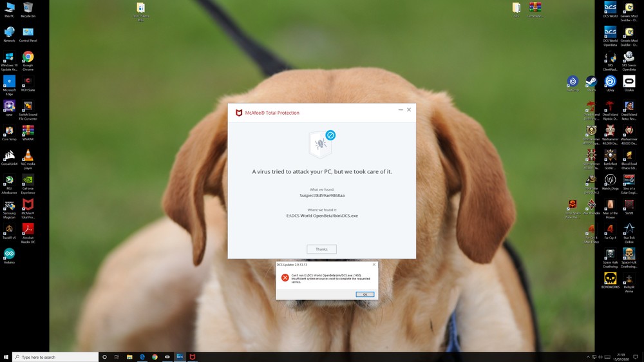The height and width of the screenshot is (362, 644).
Task: Switch to DCS Updater on the taskbar
Action: 180,357
